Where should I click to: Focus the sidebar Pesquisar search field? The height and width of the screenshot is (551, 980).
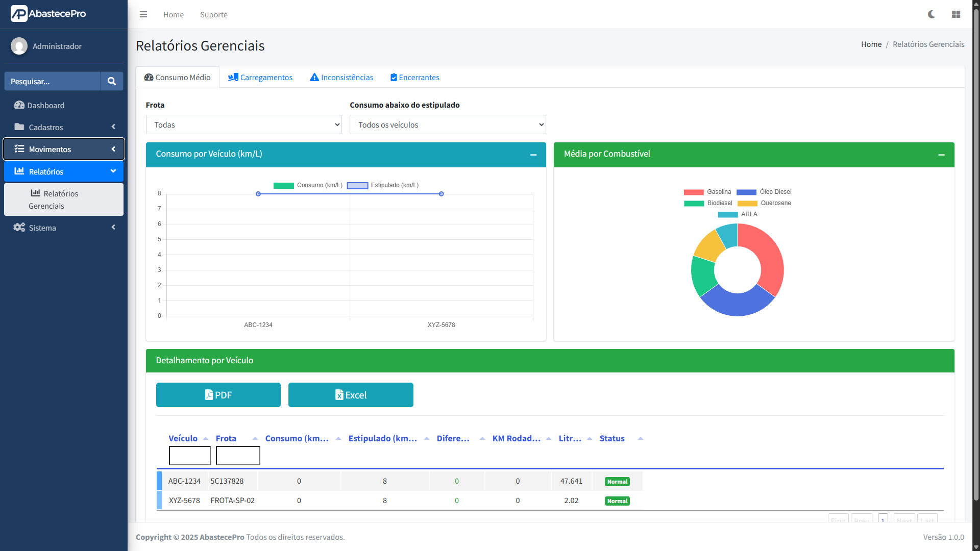pyautogui.click(x=52, y=81)
